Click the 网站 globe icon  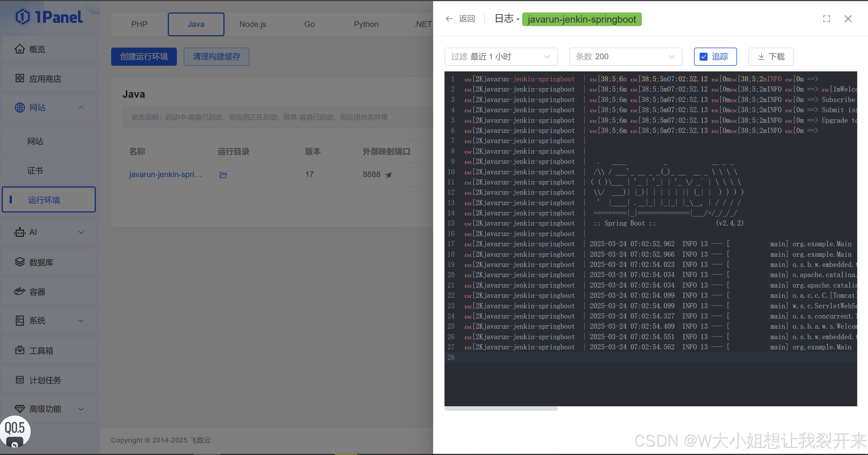point(20,107)
